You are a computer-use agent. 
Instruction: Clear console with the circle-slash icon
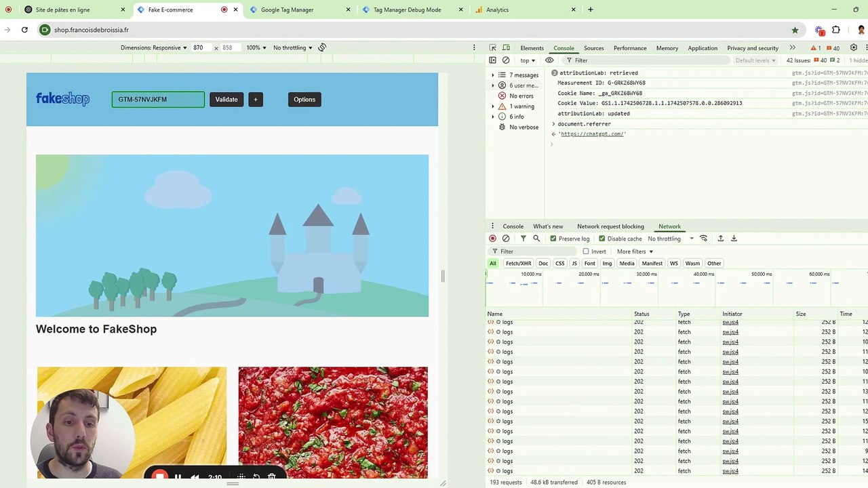pyautogui.click(x=506, y=60)
